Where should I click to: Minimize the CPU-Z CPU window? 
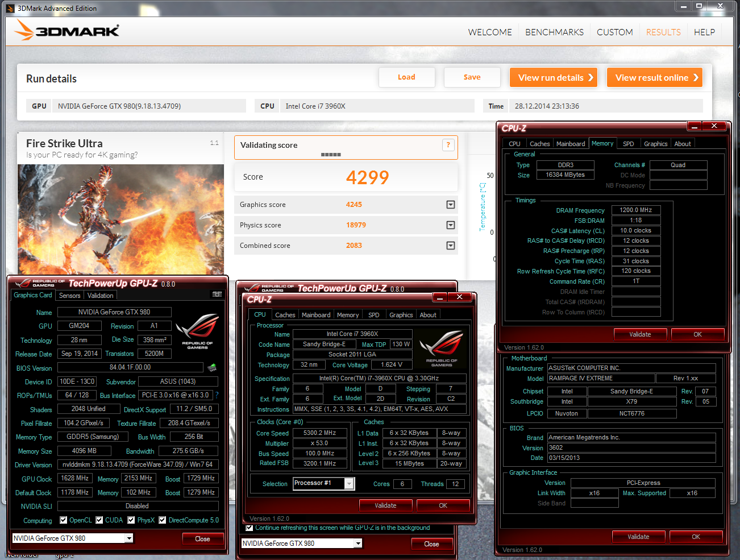pos(440,297)
